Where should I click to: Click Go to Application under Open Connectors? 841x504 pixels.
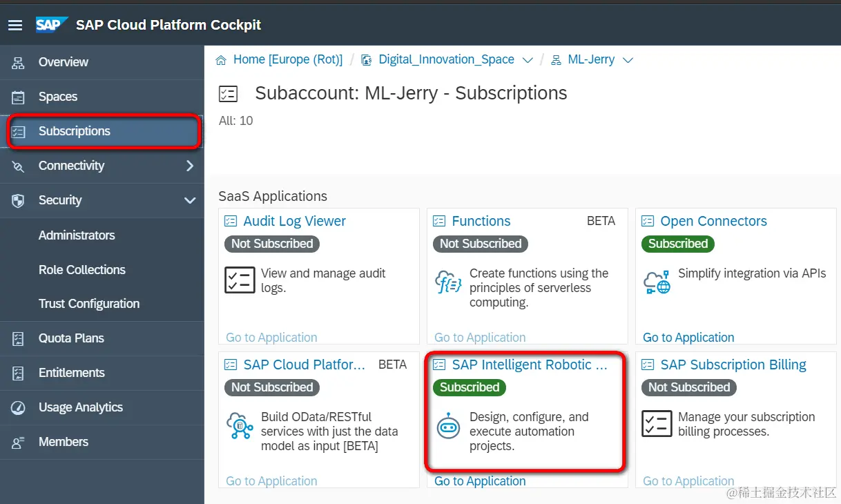(688, 338)
